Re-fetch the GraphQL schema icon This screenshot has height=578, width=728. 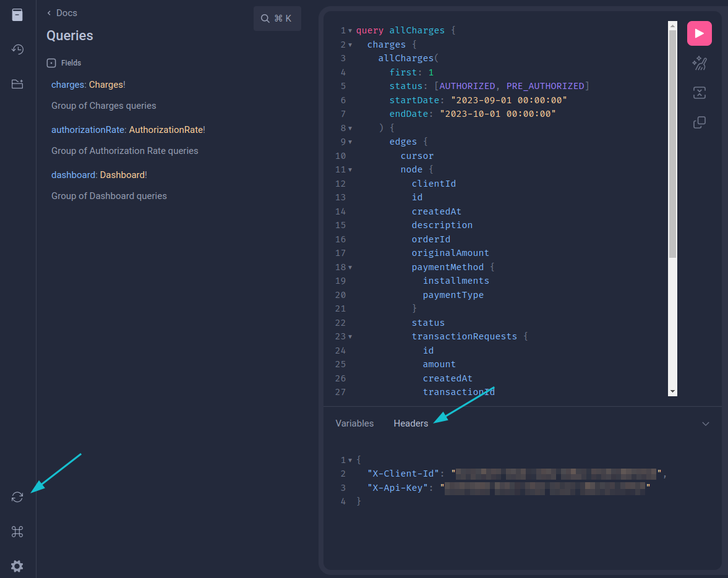point(17,497)
